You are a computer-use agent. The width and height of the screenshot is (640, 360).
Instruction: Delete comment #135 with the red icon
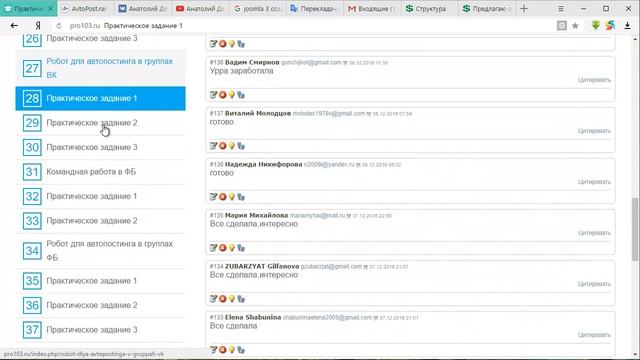pos(222,248)
